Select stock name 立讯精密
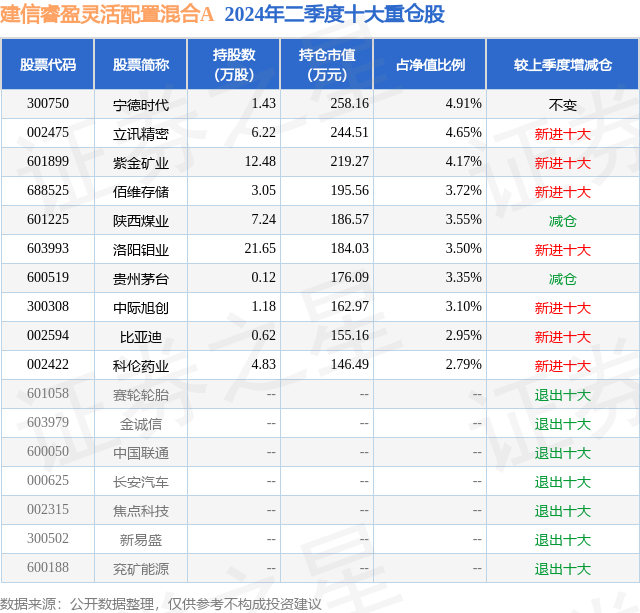 pos(141,134)
